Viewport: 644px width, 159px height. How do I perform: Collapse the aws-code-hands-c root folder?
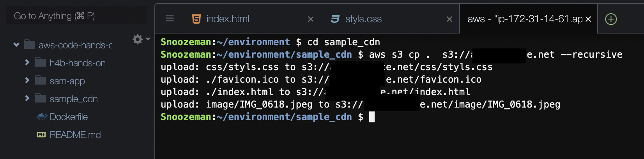[x=16, y=45]
